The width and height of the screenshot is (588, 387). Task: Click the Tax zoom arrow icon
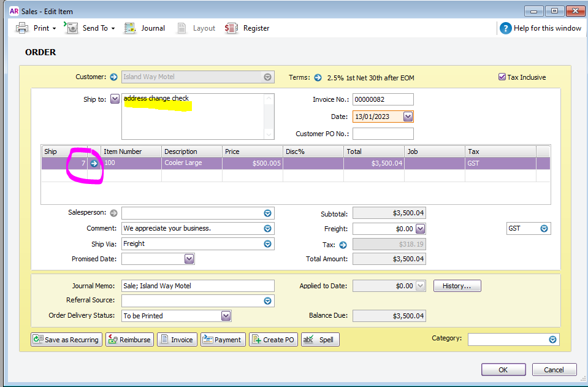(x=343, y=245)
